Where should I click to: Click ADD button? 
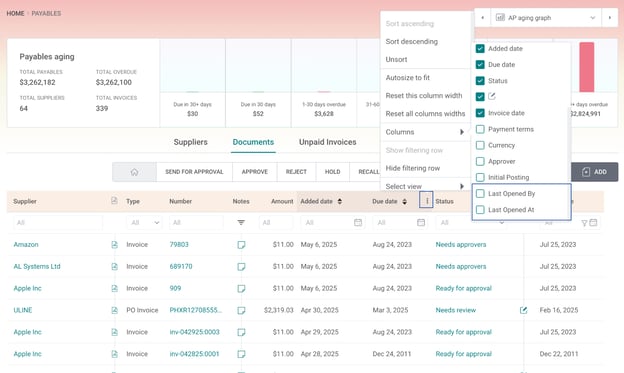pos(595,172)
